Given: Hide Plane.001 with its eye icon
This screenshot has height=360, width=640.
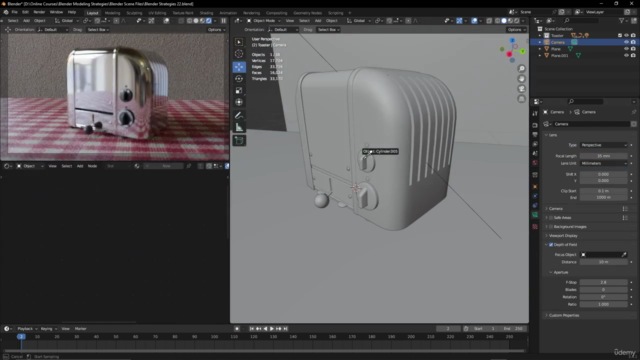Looking at the screenshot, I should click(626, 55).
